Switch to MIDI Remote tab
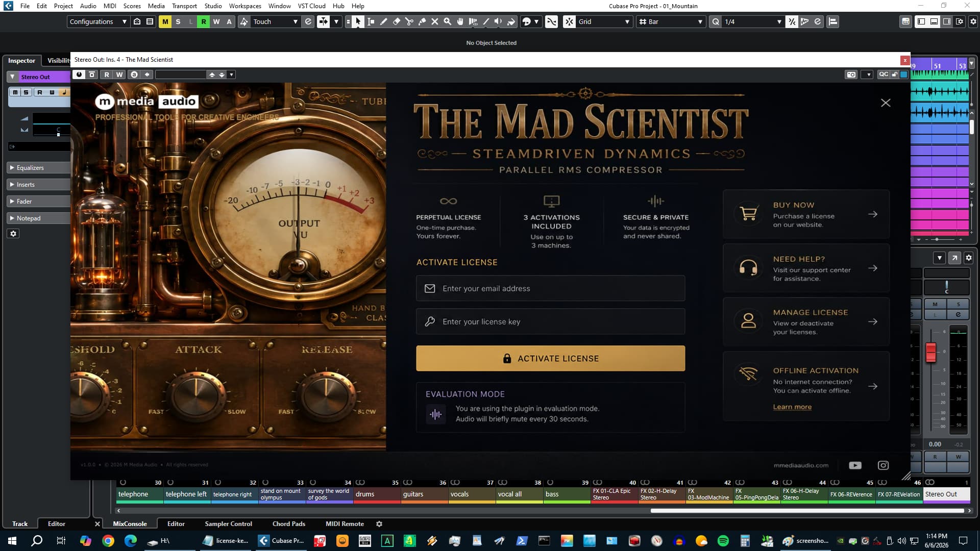Viewport: 980px width, 551px height. tap(345, 523)
